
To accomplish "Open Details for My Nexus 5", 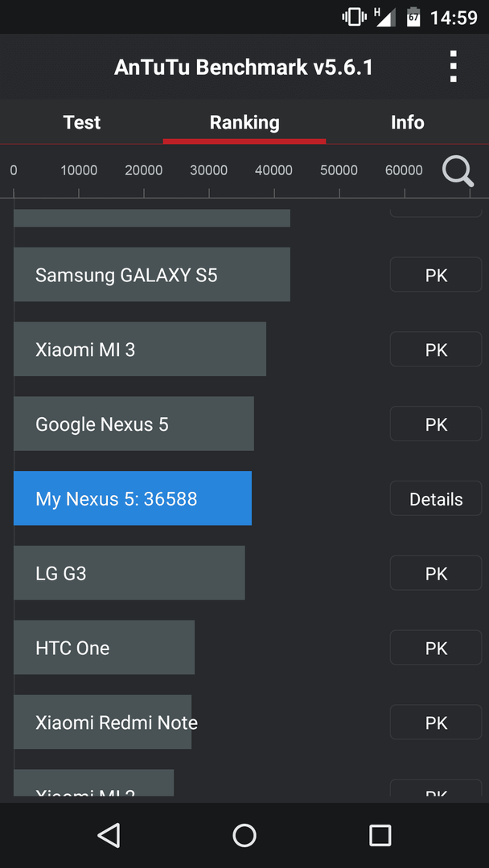I will coord(436,499).
